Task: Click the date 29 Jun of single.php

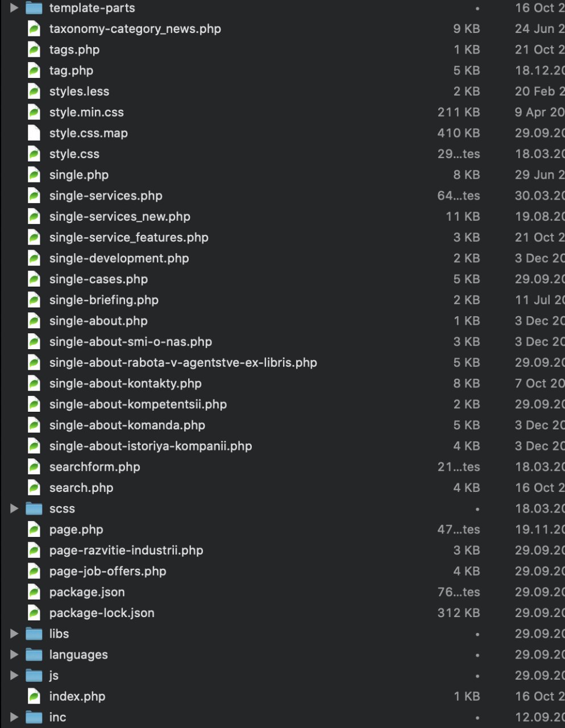Action: tap(539, 175)
